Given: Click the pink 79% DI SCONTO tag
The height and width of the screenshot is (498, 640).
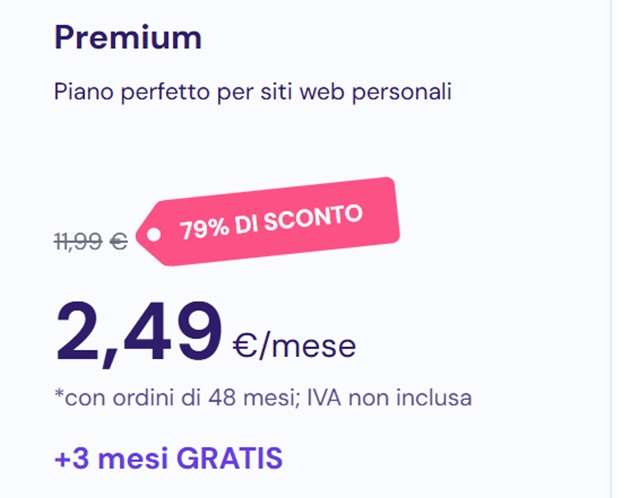Looking at the screenshot, I should click(x=270, y=223).
